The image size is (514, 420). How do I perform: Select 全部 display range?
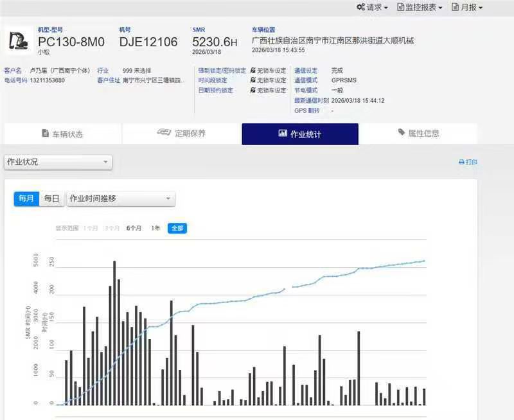177,228
